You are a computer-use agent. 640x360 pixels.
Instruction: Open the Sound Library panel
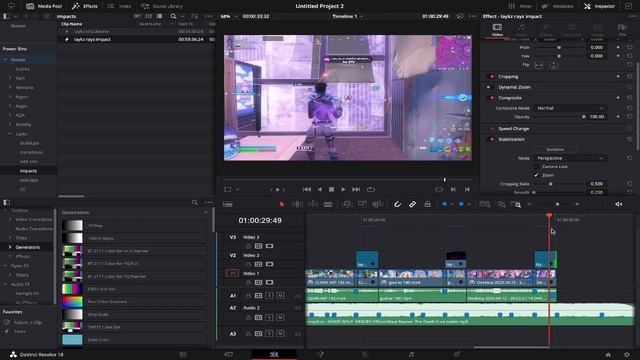[162, 6]
